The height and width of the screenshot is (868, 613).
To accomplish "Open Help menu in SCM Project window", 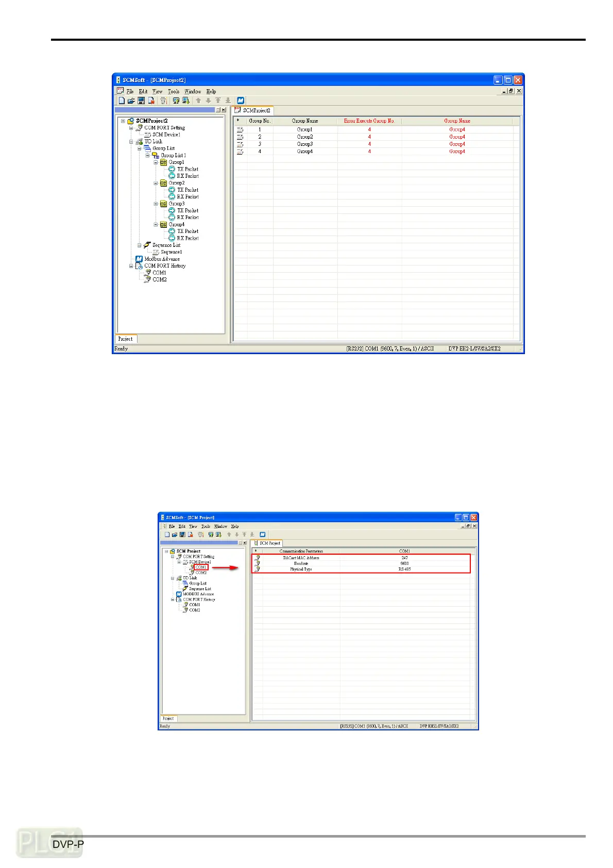I will (x=235, y=526).
